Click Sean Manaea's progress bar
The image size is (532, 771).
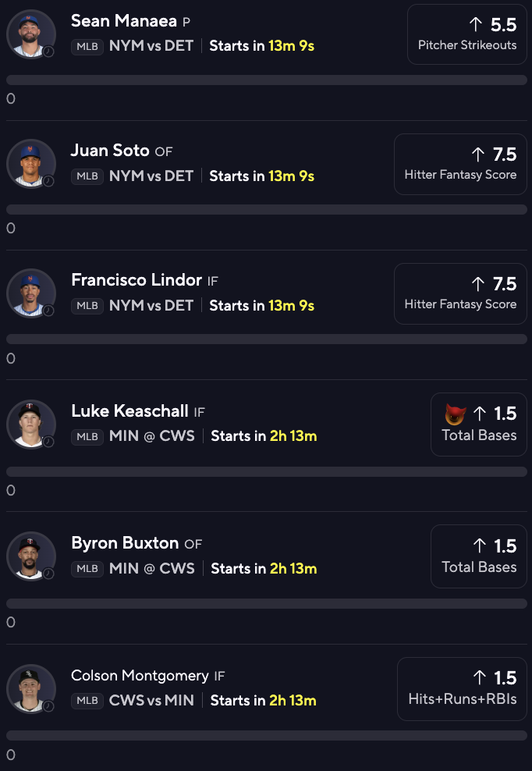point(267,80)
